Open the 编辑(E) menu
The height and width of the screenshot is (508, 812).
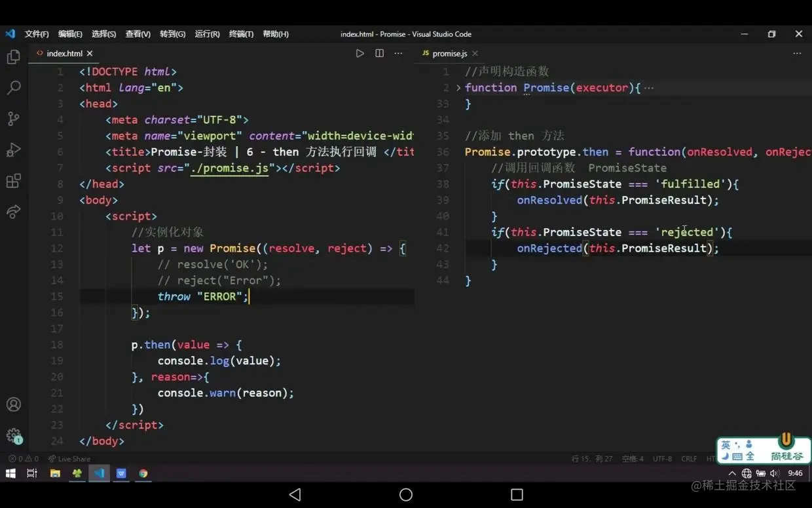(70, 34)
